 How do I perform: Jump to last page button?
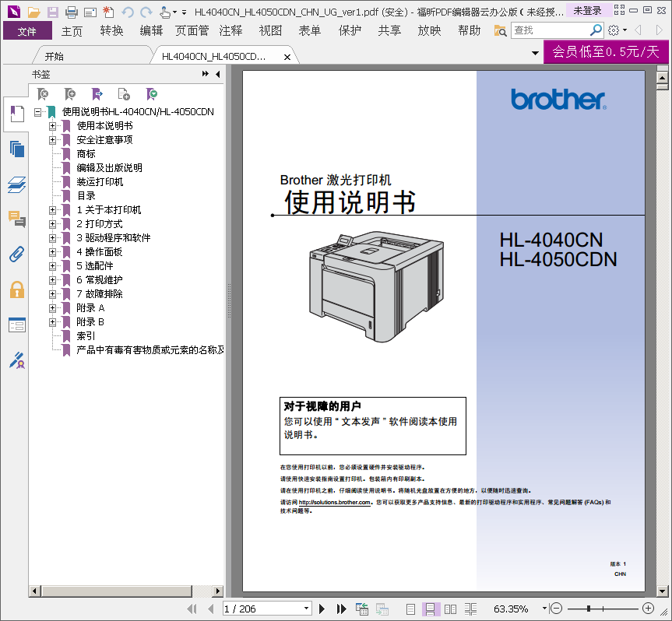click(342, 609)
